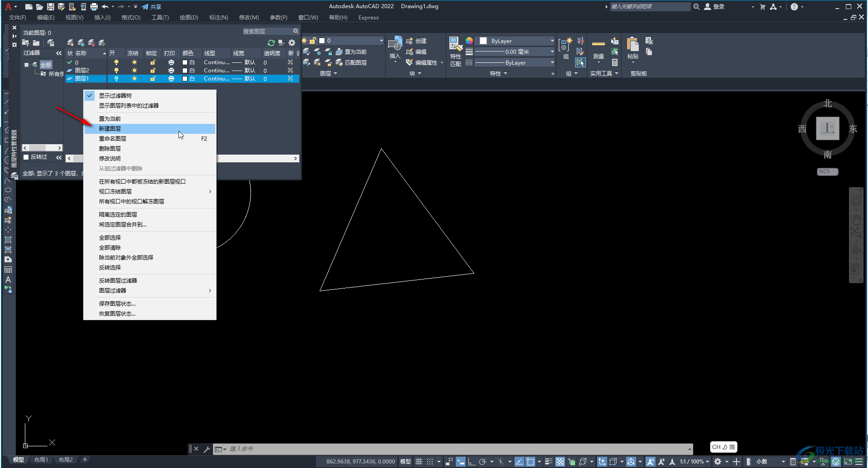Toggle the On lightbulb for 图层2

tap(116, 71)
